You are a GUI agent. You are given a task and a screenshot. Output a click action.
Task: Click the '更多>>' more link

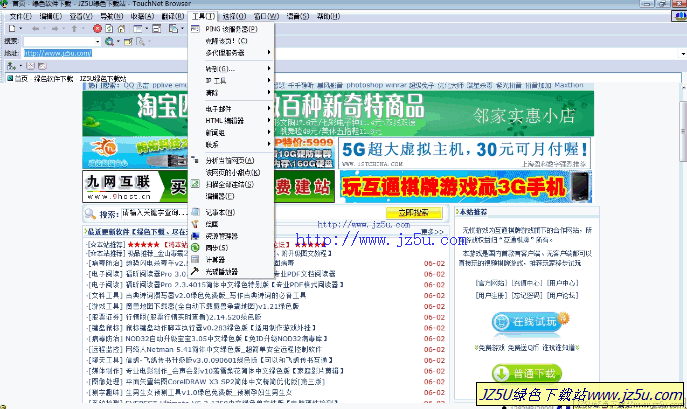click(432, 231)
